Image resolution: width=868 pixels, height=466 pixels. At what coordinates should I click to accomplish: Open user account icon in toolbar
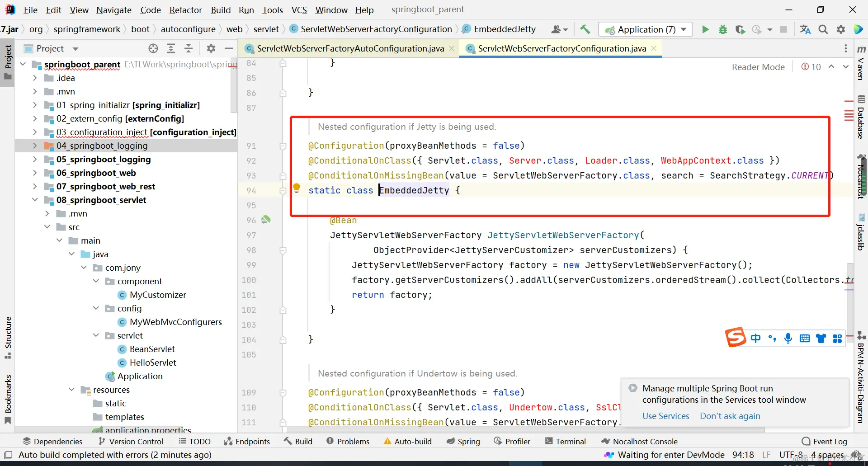tap(559, 29)
